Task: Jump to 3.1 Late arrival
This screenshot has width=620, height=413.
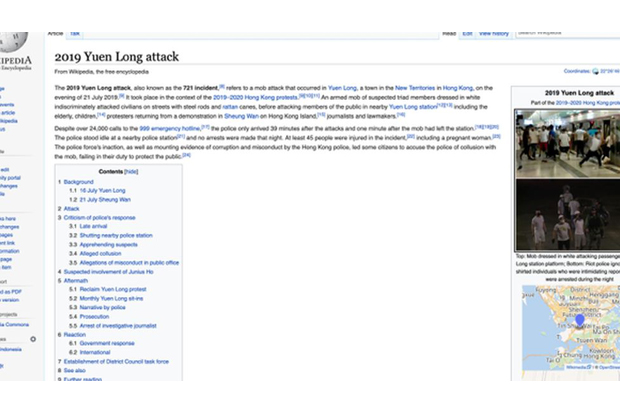Action: 93,226
